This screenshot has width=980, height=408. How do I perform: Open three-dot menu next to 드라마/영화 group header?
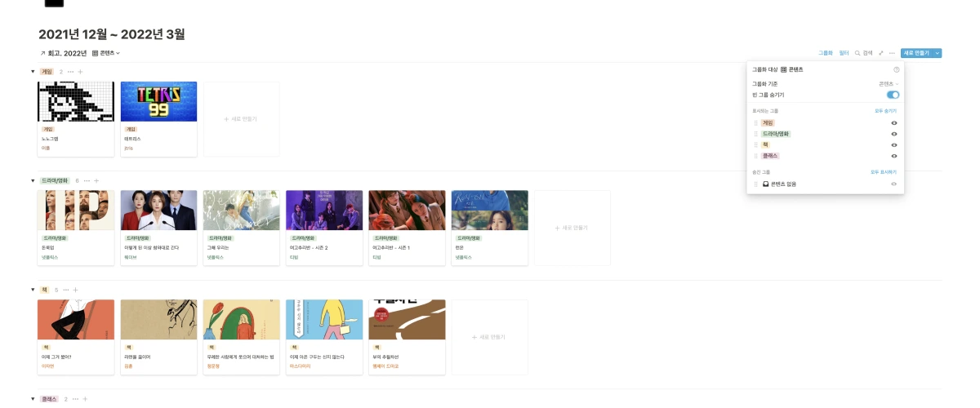click(x=87, y=180)
